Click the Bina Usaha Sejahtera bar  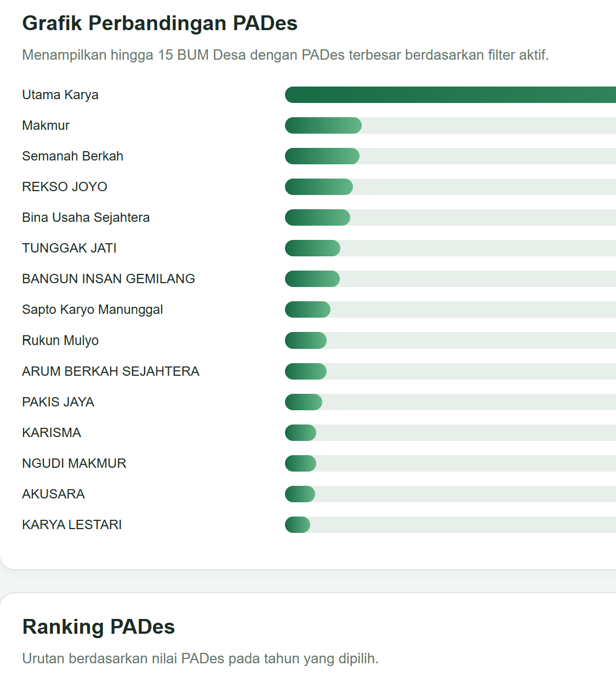pos(317,217)
